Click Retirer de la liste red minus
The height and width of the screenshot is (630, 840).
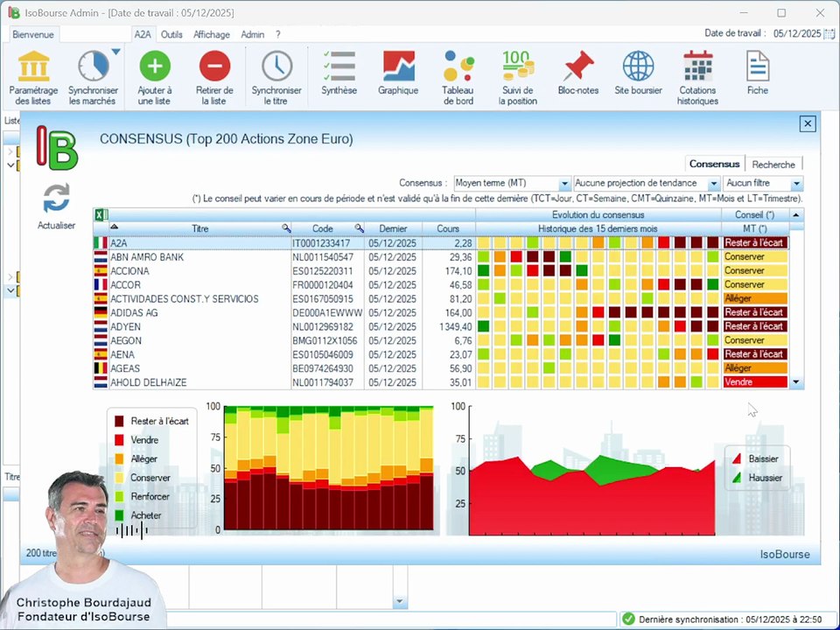(214, 66)
